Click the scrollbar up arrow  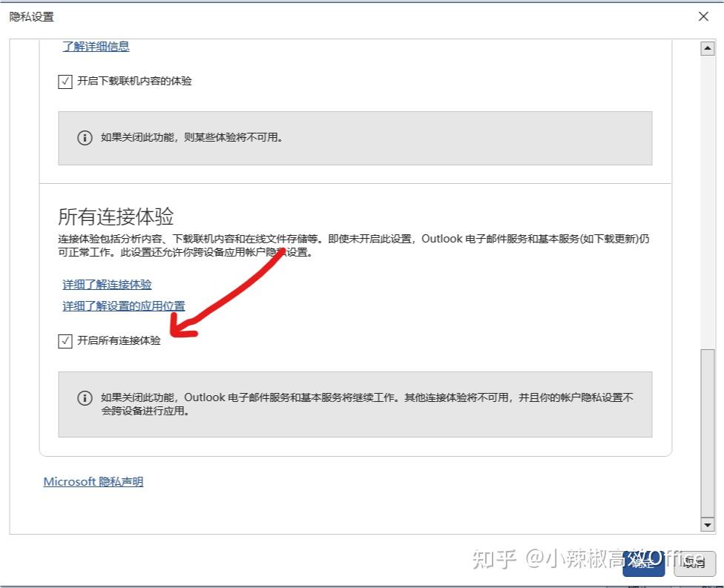tap(706, 49)
